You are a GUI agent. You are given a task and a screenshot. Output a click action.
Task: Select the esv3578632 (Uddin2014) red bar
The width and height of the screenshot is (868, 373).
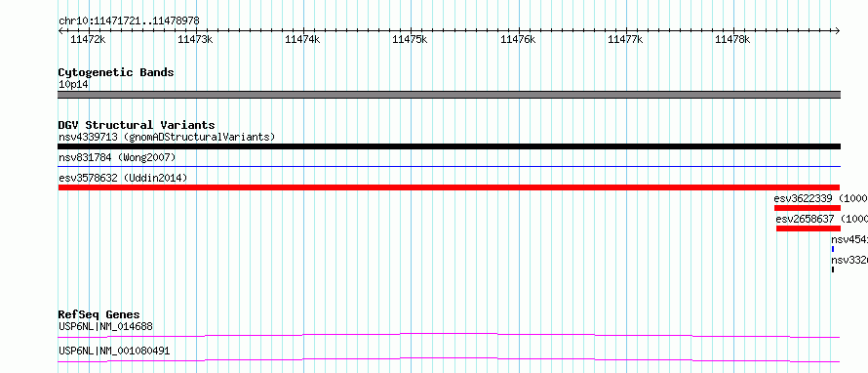pos(449,187)
